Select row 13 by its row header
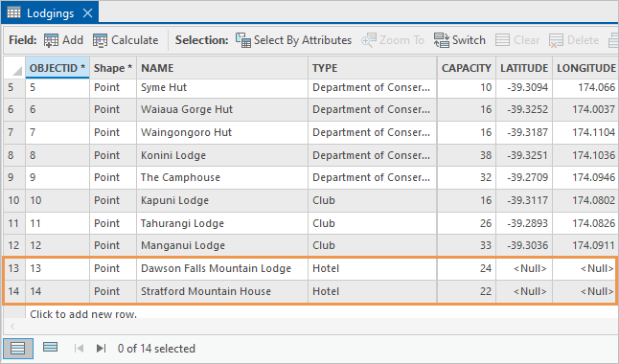The width and height of the screenshot is (619, 364). coord(14,268)
